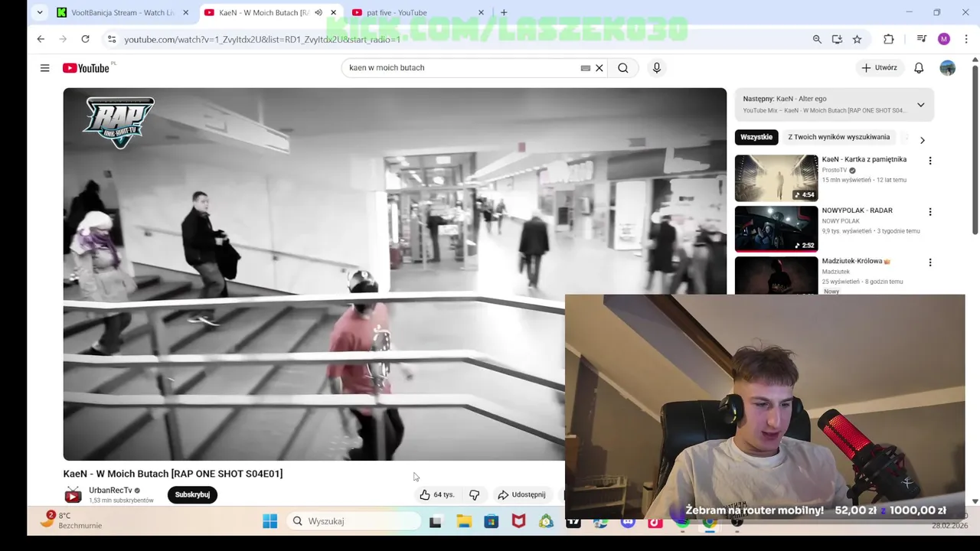Open the YouTube guide hamburger menu
This screenshot has width=980, height=551.
point(44,68)
